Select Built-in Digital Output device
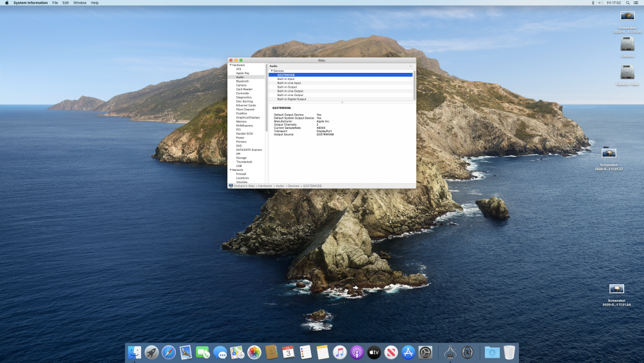 click(x=341, y=99)
